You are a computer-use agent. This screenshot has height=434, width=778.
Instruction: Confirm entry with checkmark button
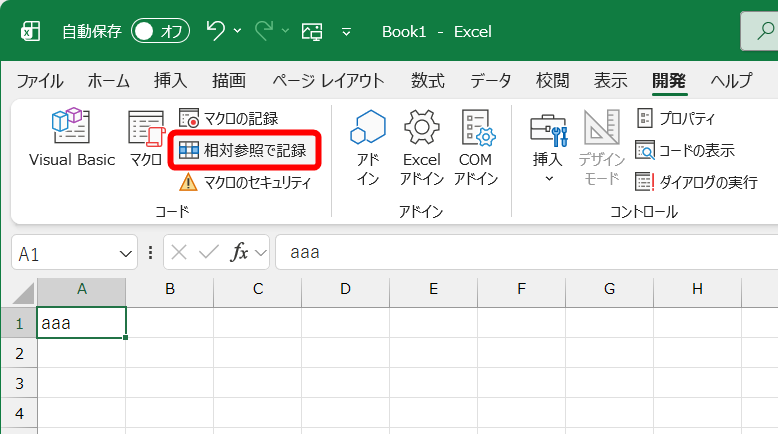209,253
